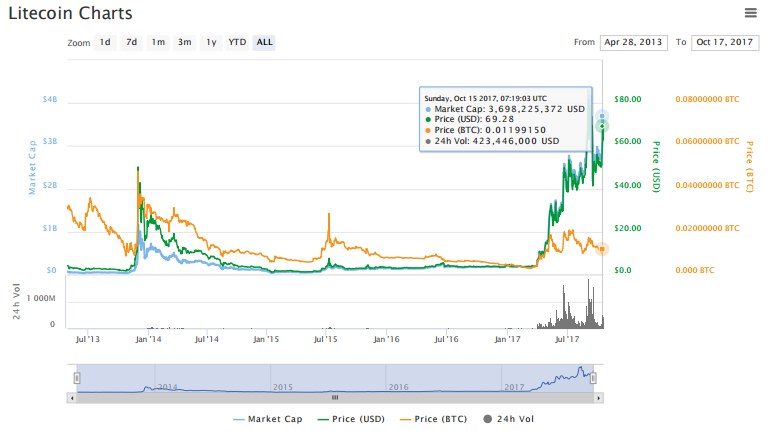Grab the navigator left range handle

[x=77, y=378]
